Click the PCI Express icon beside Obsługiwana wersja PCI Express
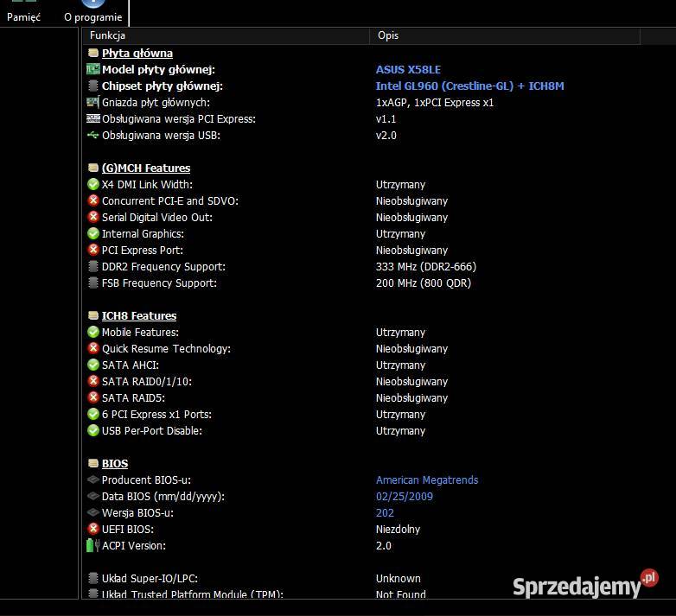This screenshot has height=616, width=676. (x=93, y=118)
